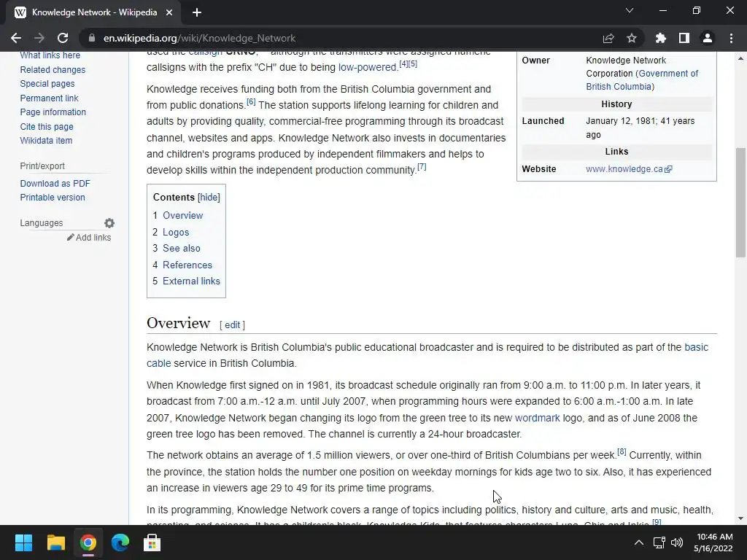747x560 pixels.
Task: Jump to Logos section
Action: click(176, 232)
